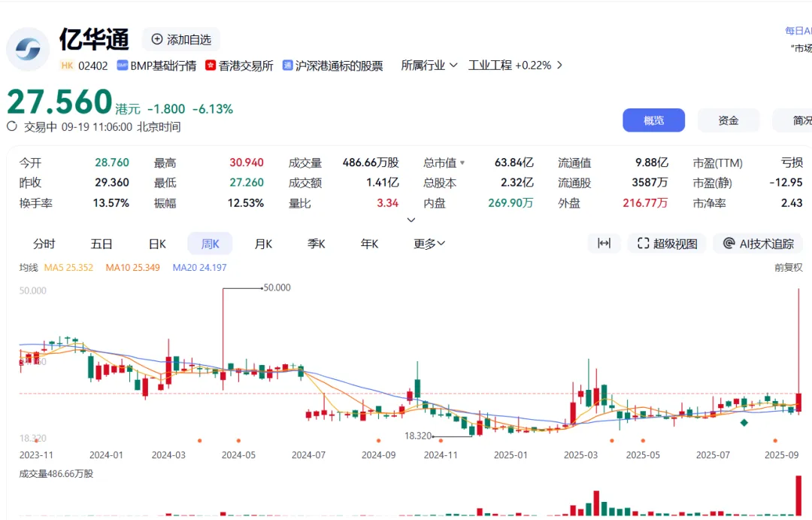Expand more quote data chevron below stats
The height and width of the screenshot is (520, 812).
point(411,220)
